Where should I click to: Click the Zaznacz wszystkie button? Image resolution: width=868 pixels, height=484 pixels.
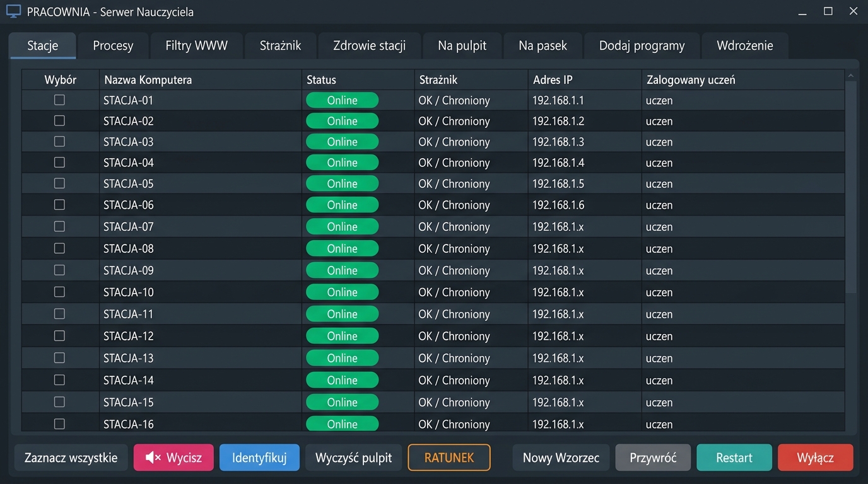pyautogui.click(x=71, y=458)
